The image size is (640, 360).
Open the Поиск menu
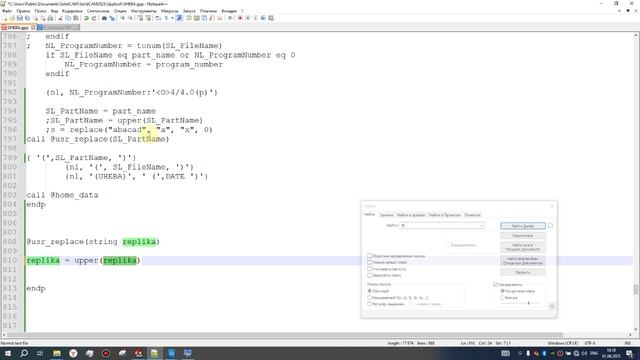40,11
